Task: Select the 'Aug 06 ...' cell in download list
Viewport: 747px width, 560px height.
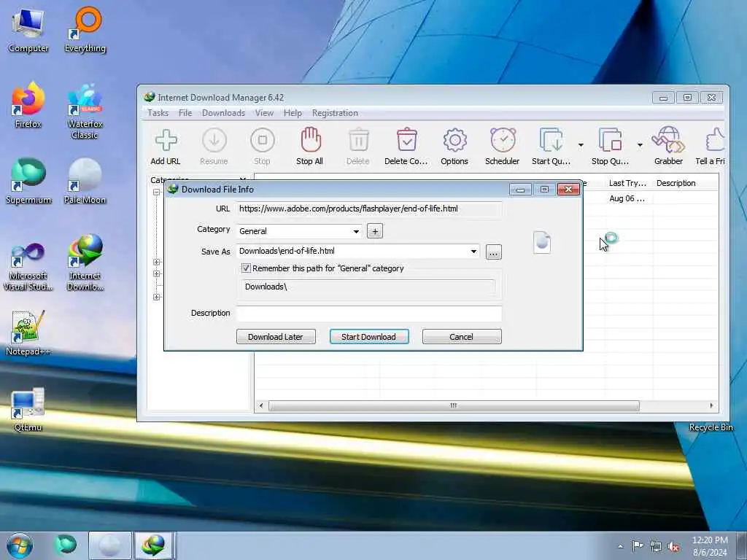Action: [627, 198]
